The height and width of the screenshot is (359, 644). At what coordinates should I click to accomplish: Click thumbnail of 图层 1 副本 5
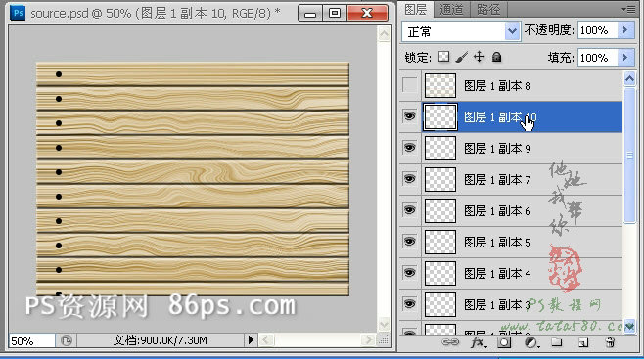pos(439,242)
